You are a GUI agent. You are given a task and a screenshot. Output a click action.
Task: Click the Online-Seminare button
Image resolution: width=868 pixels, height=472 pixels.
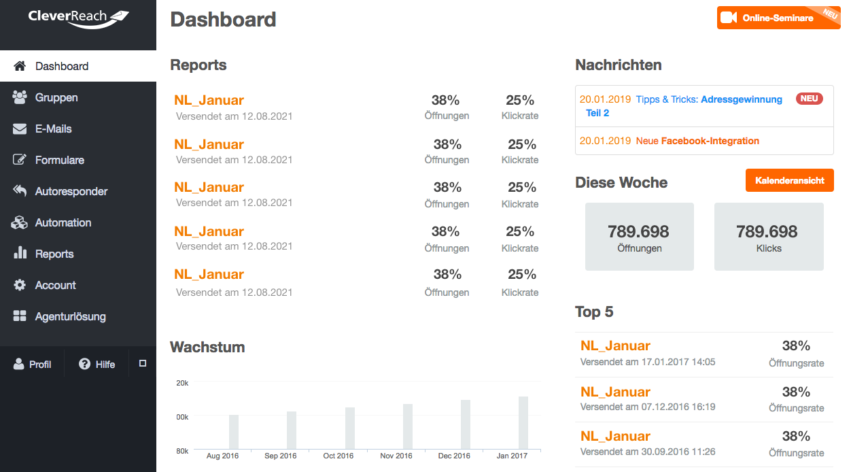[x=778, y=18]
